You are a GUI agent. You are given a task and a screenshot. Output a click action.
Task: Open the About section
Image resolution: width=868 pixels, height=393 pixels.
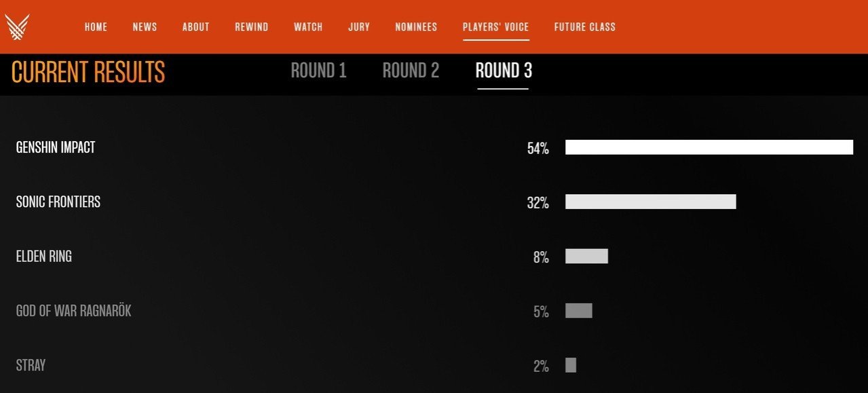pyautogui.click(x=196, y=27)
